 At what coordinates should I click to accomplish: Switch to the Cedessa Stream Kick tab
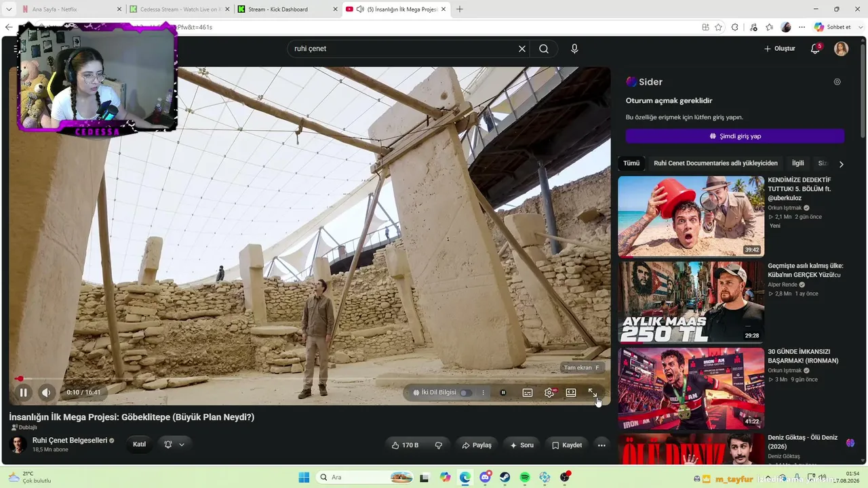[180, 9]
